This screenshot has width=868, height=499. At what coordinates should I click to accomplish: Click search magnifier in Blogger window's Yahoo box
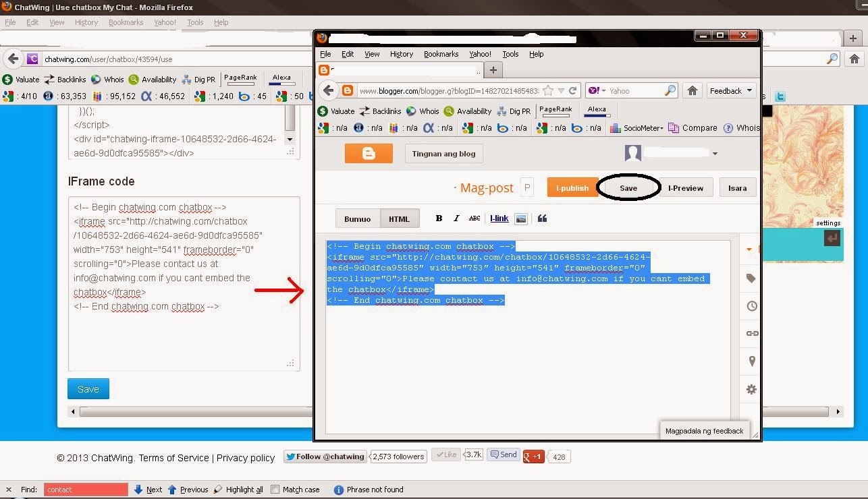[x=670, y=90]
